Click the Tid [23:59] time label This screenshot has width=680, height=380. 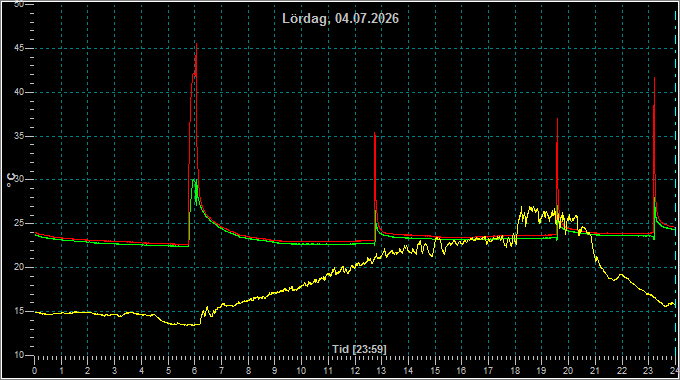click(x=359, y=349)
